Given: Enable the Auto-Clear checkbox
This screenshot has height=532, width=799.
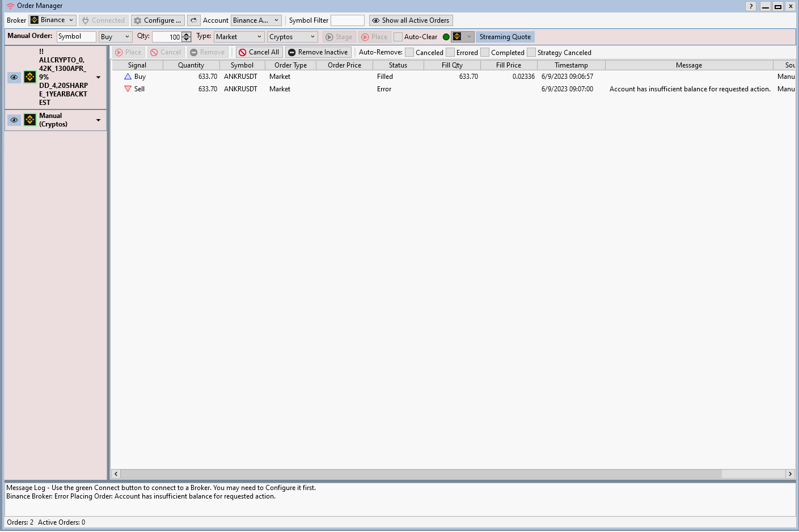Looking at the screenshot, I should tap(398, 37).
